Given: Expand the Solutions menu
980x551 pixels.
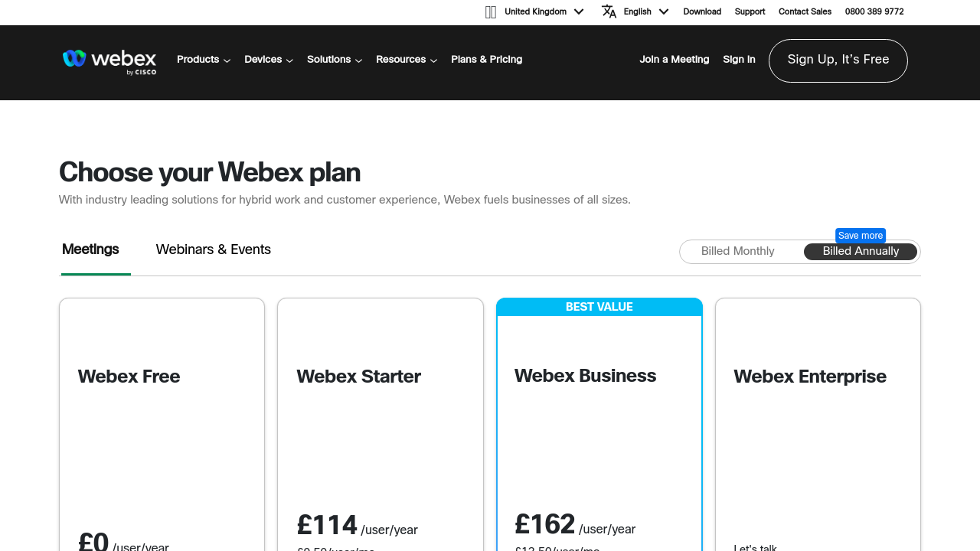Looking at the screenshot, I should [335, 60].
